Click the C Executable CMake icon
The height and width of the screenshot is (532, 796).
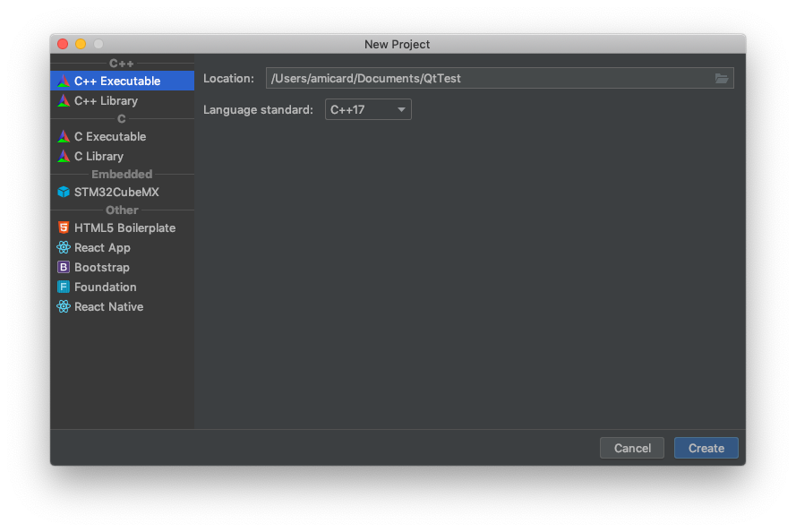click(x=64, y=136)
